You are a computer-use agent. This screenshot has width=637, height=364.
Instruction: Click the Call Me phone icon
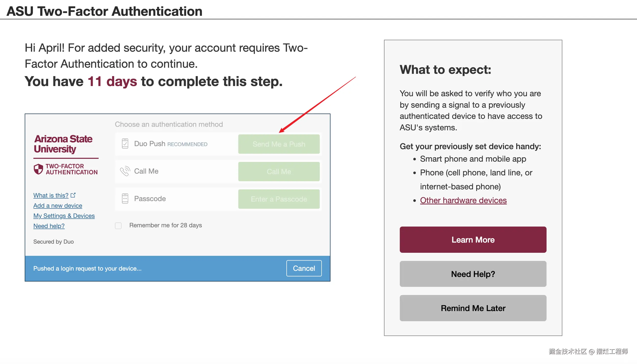[125, 171]
